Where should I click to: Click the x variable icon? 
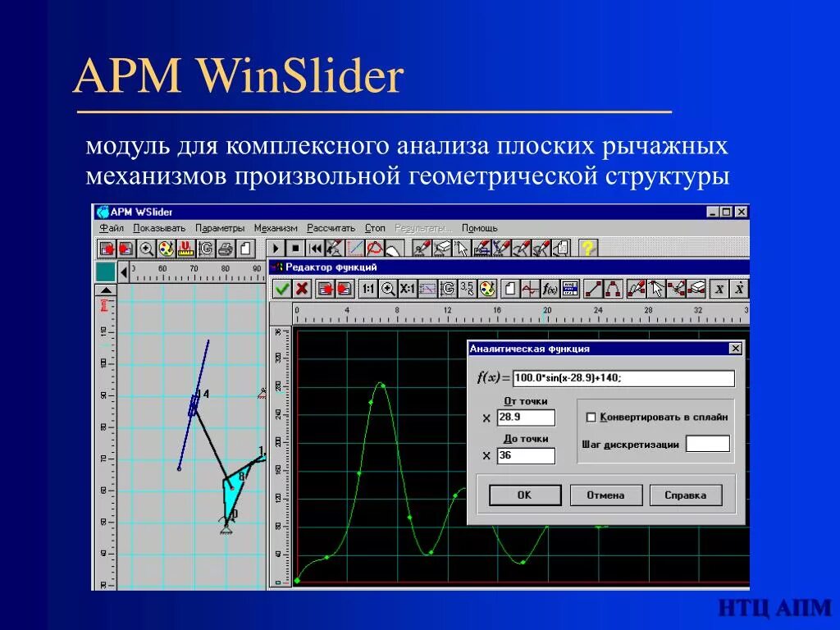[x=719, y=289]
